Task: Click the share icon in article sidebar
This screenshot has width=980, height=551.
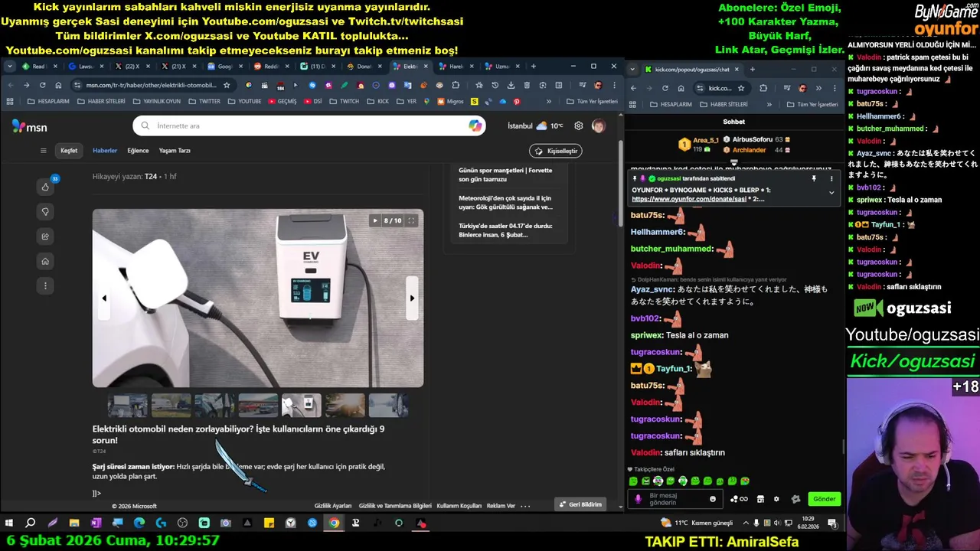Action: [x=45, y=236]
